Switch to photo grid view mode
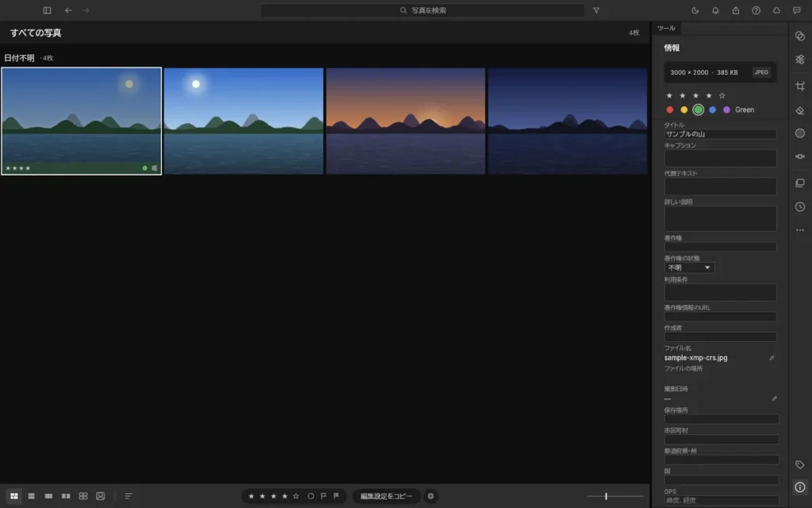This screenshot has height=508, width=812. coord(14,496)
